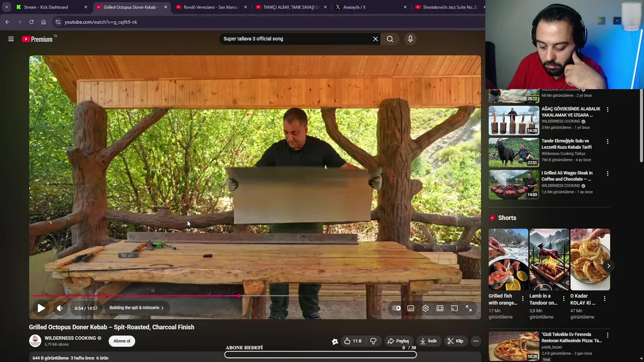Click the page vertical scrollbar
Image resolution: width=644 pixels, height=362 pixels.
[x=641, y=126]
